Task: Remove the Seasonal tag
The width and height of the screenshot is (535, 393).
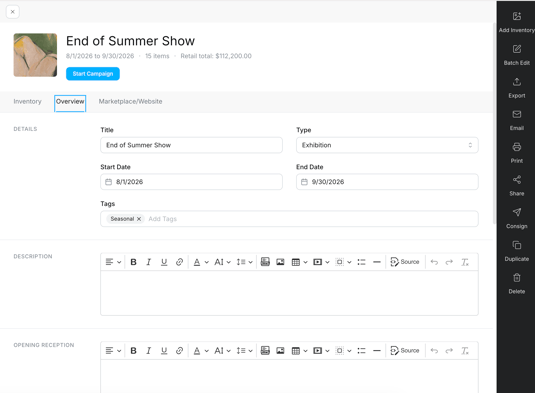Action: [x=139, y=219]
